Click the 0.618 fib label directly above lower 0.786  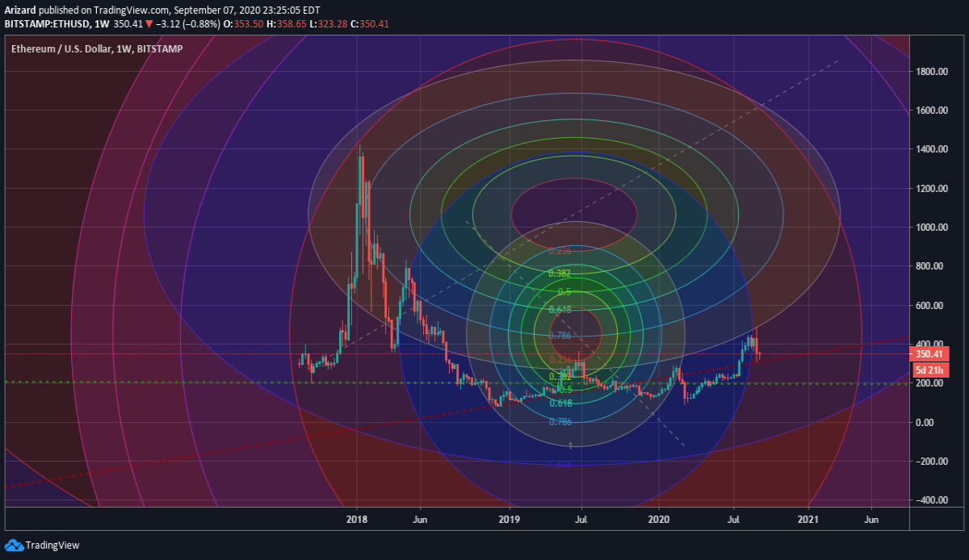point(560,403)
